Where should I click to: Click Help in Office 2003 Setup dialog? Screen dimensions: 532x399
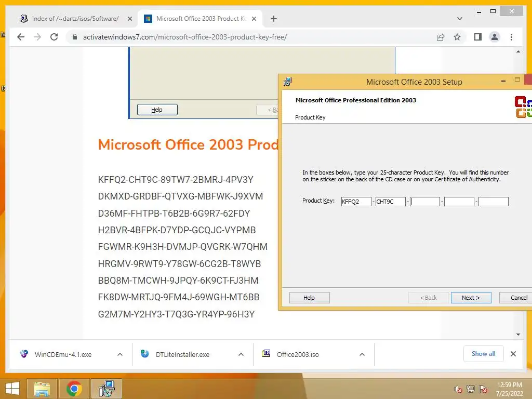310,298
